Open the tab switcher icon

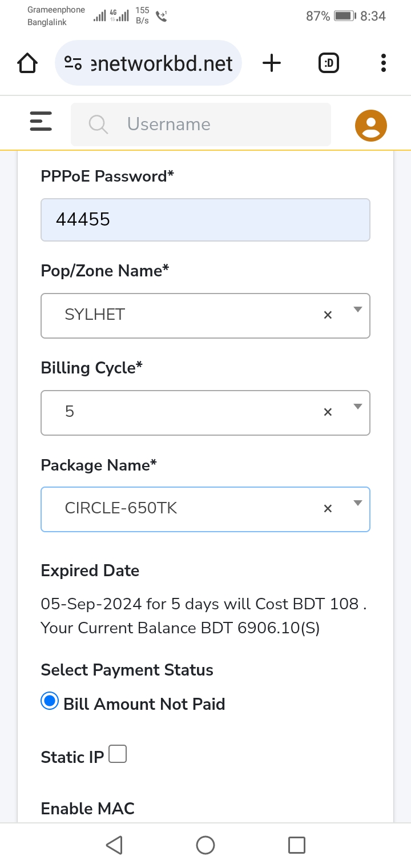click(329, 63)
